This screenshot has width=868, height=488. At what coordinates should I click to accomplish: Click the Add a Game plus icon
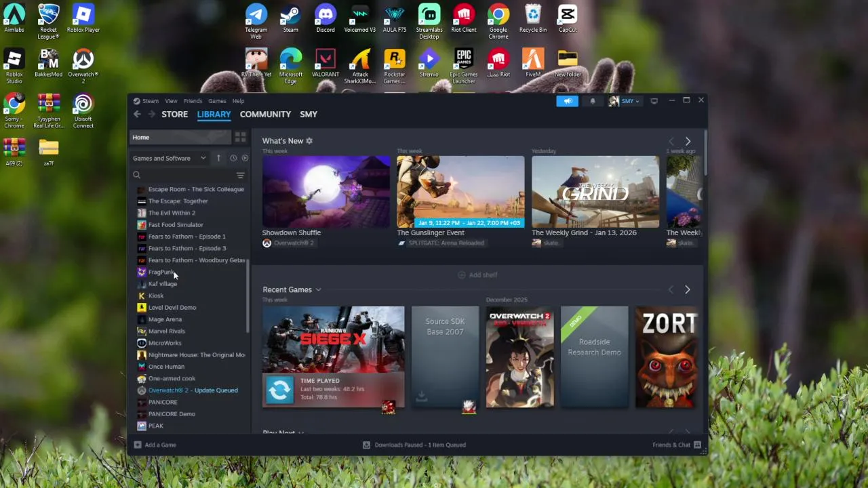(x=138, y=445)
